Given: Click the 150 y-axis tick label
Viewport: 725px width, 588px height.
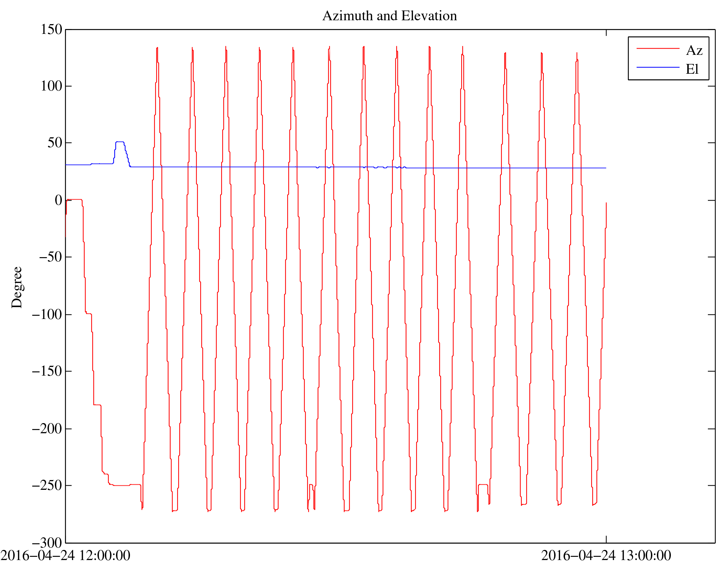Looking at the screenshot, I should (x=51, y=30).
